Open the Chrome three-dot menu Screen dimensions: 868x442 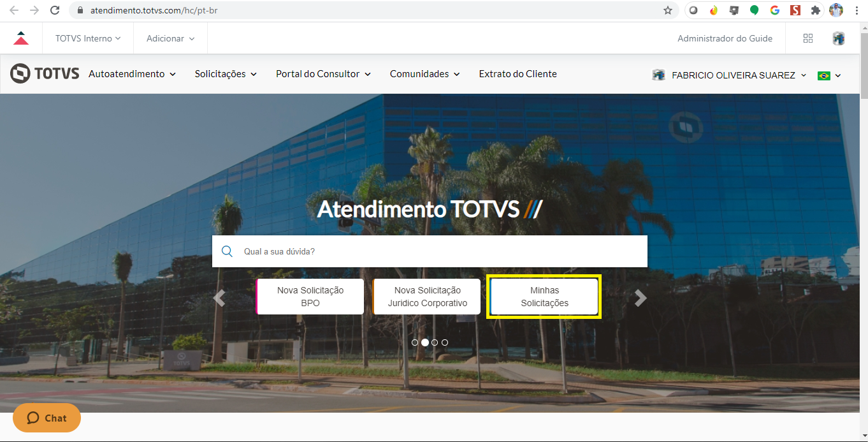[857, 10]
